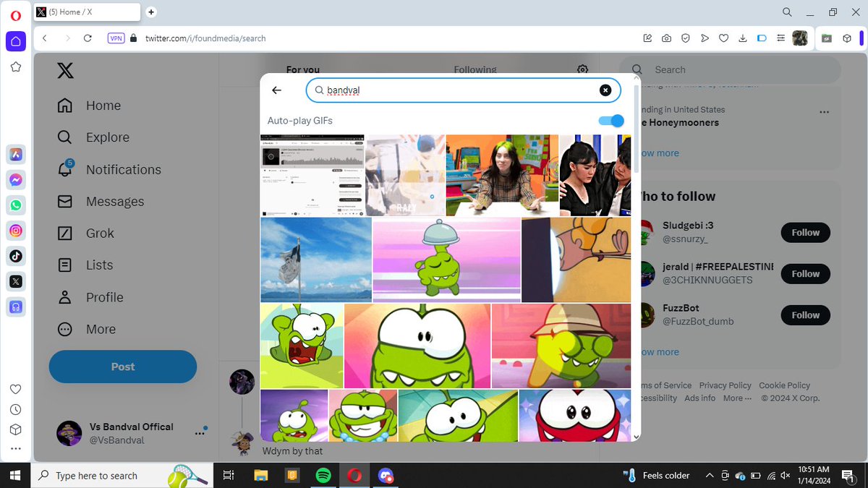Pick the flag against sky GIF

[x=316, y=260]
